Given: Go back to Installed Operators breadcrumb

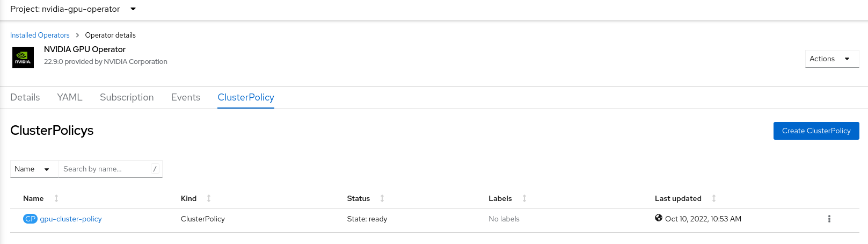Looking at the screenshot, I should click(40, 35).
